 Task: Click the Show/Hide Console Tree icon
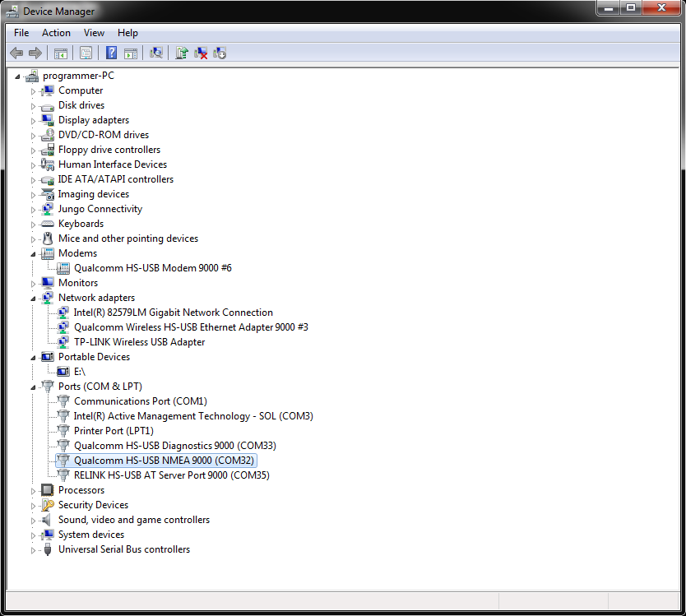60,53
